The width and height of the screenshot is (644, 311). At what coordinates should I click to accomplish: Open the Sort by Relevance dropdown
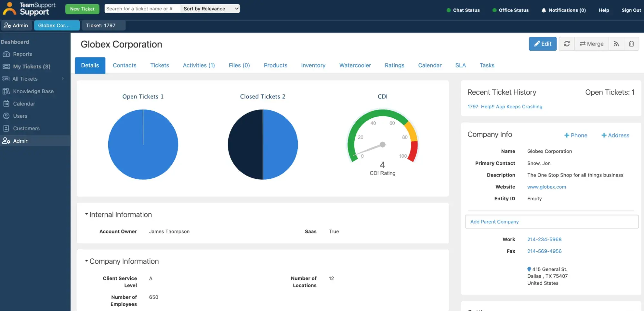[x=210, y=9]
